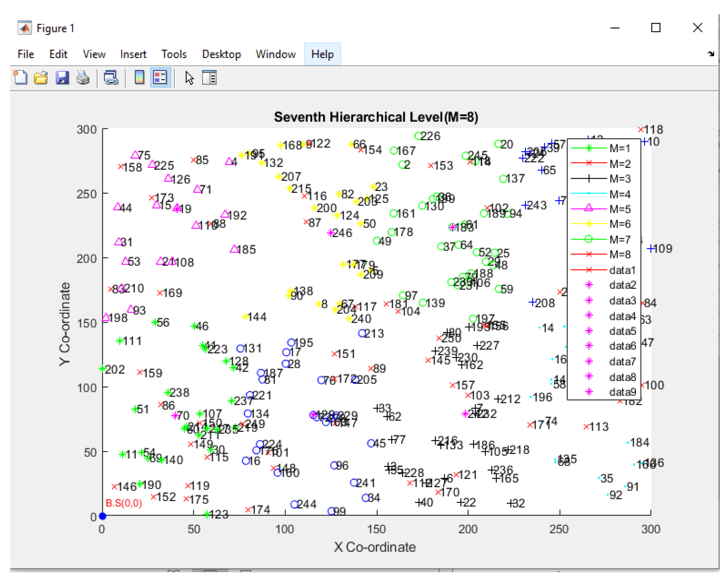Click the MATLAB logo in title bar
Image resolution: width=728 pixels, height=580 pixels.
25,28
